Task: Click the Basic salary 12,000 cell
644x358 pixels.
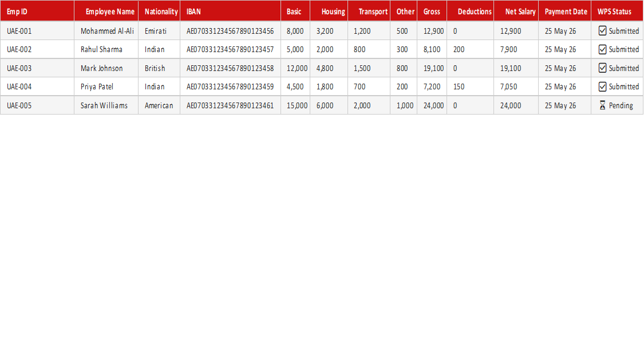Action: pos(295,68)
